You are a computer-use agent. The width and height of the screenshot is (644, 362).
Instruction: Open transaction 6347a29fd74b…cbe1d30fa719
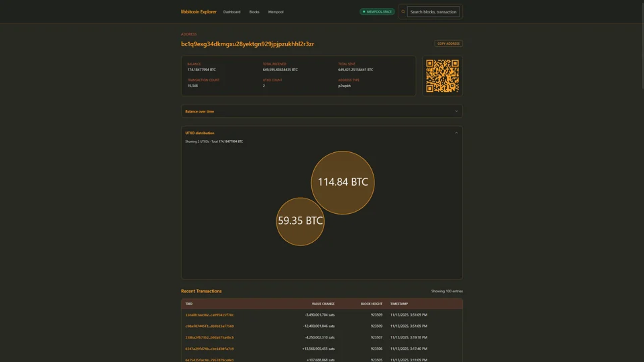[x=209, y=349]
